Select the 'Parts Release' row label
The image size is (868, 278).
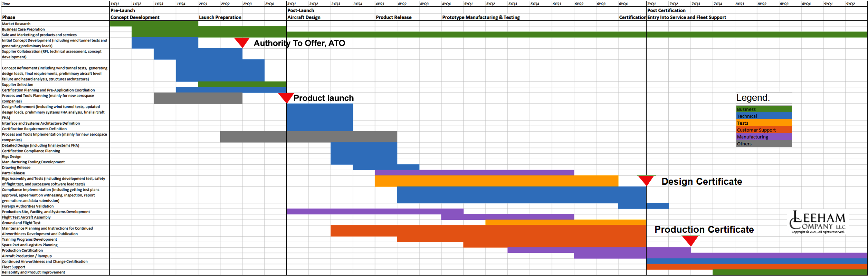[13, 173]
